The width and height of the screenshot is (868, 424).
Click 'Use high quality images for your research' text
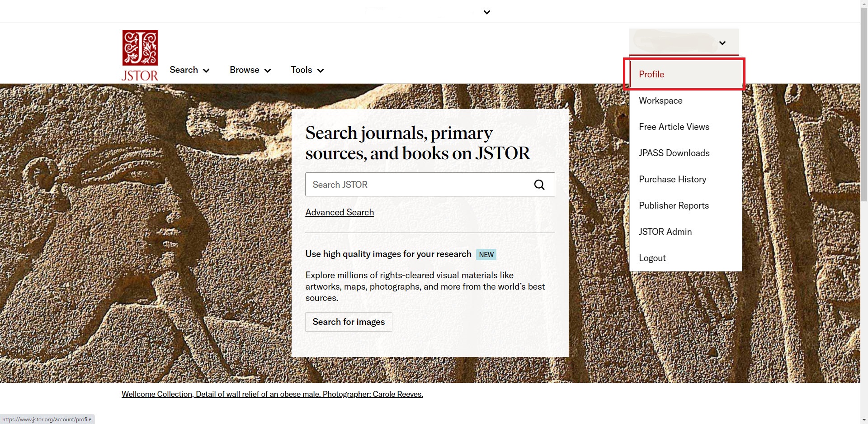388,254
